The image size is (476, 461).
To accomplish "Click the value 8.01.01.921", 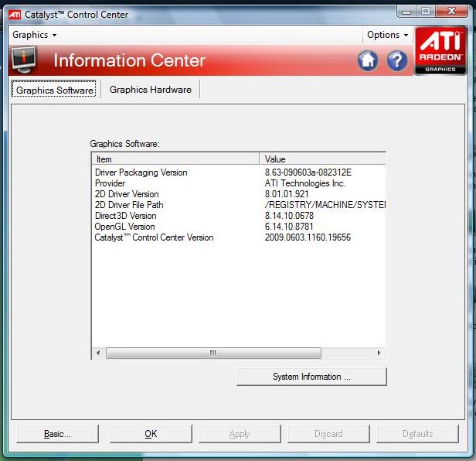I will (287, 194).
